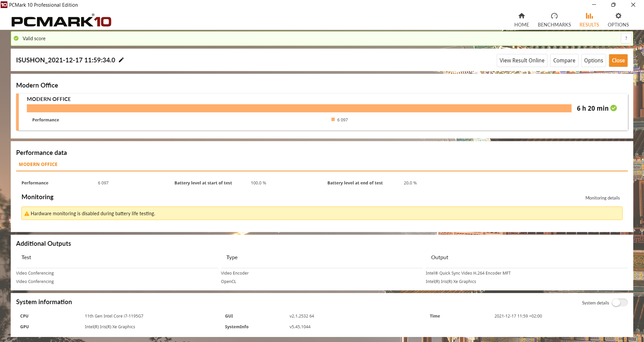Click the Modern Office orange battery life bar
This screenshot has width=644, height=342.
[x=299, y=108]
